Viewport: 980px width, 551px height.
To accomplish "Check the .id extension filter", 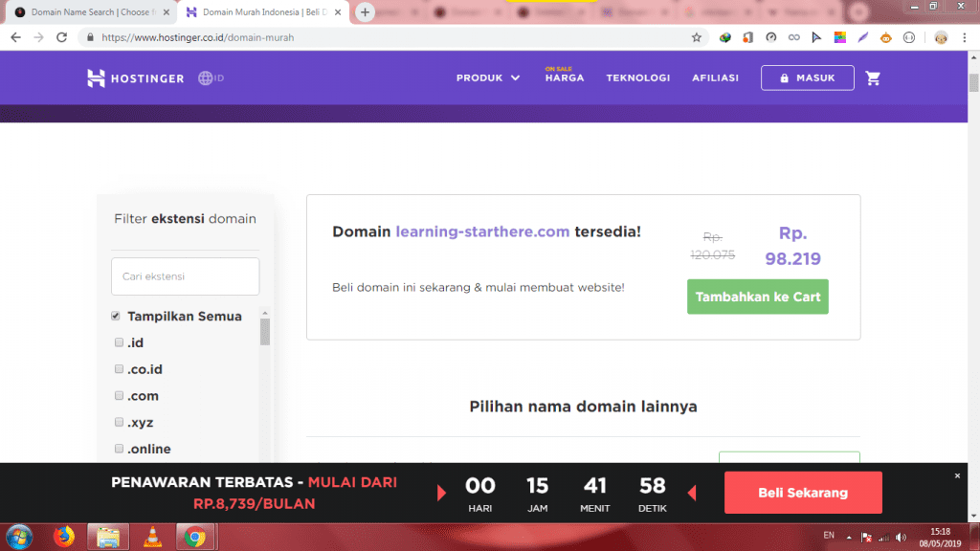I will pos(119,342).
